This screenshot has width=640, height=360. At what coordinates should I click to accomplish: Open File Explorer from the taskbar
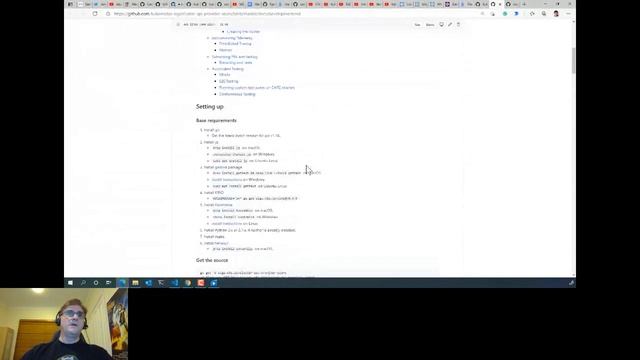point(135,282)
